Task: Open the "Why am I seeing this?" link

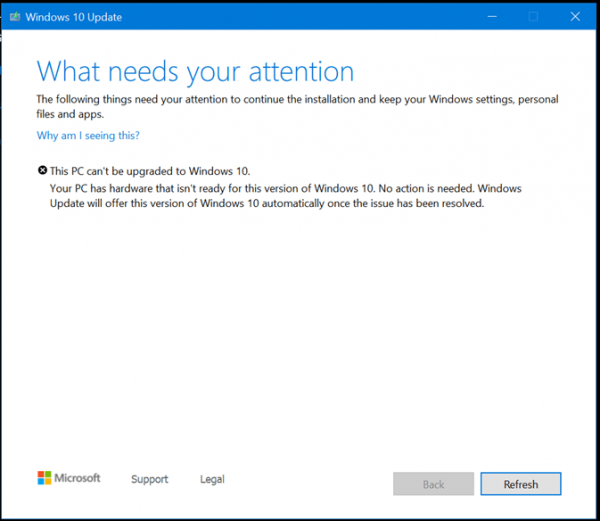Action: 88,135
